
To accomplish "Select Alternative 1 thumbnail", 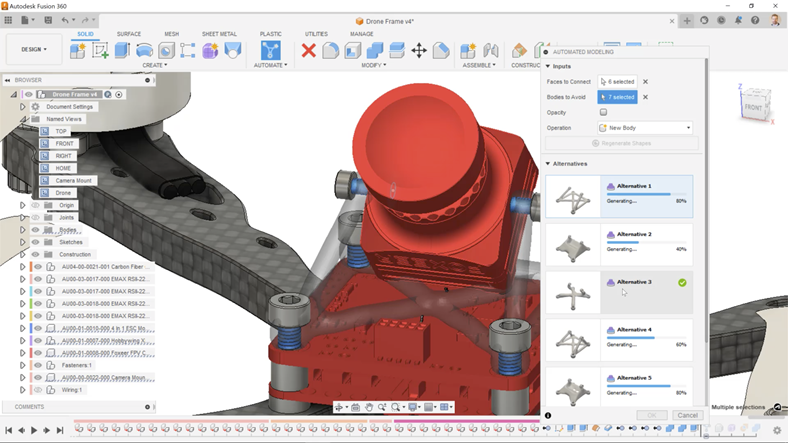I will (573, 196).
